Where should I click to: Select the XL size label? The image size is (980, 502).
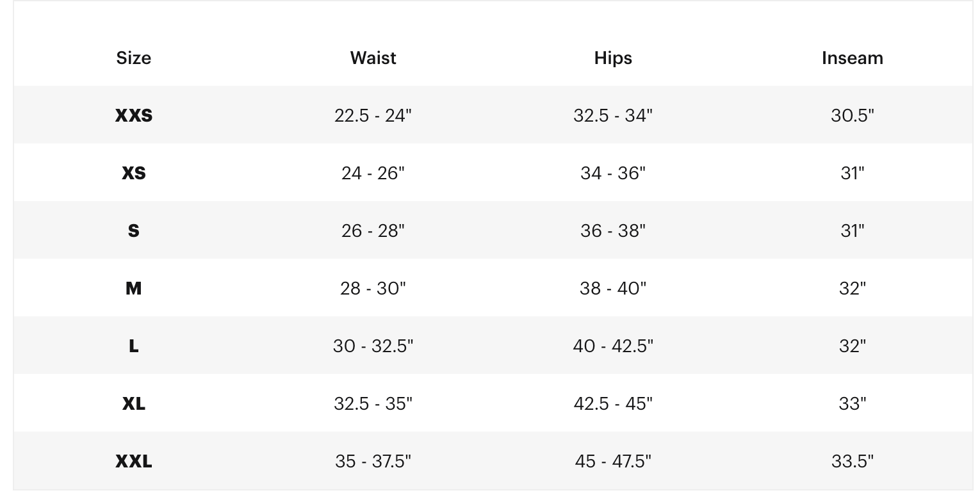click(x=133, y=403)
